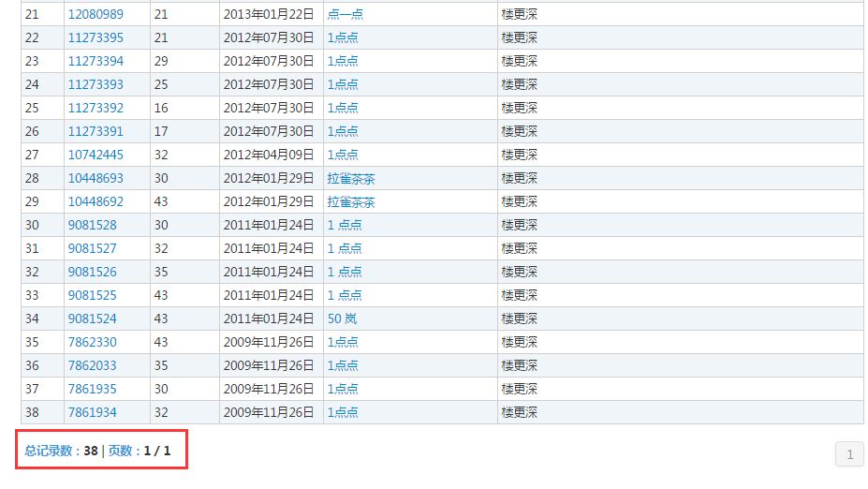Open registration number 9081524 link
Viewport: 868px width, 489px height.
point(93,319)
